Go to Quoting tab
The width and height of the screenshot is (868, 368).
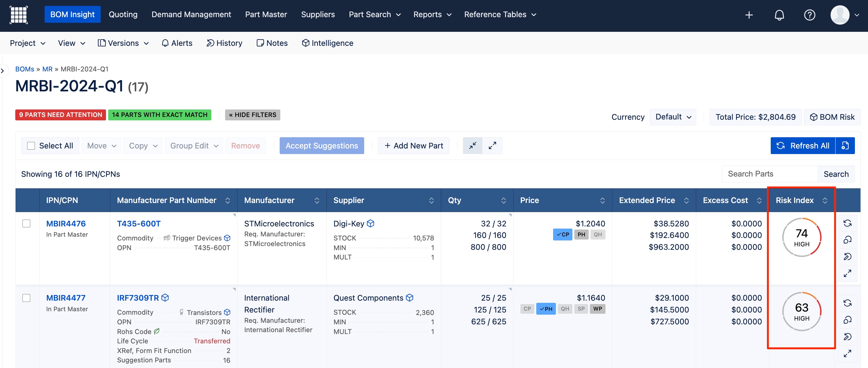coord(123,14)
